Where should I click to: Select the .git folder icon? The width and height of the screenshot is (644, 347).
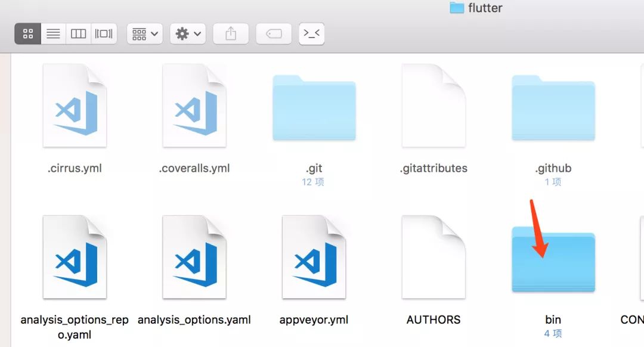coord(314,107)
